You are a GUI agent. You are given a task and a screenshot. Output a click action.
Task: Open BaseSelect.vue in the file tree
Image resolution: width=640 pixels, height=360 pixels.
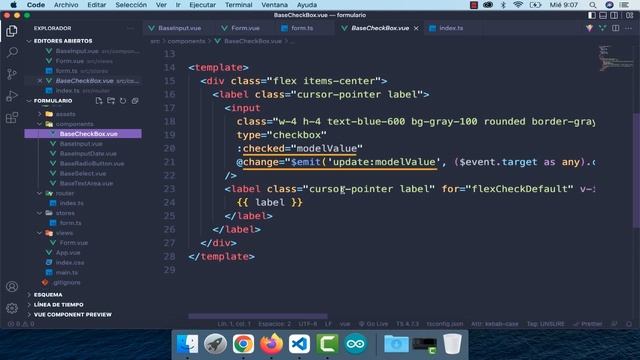[83, 173]
